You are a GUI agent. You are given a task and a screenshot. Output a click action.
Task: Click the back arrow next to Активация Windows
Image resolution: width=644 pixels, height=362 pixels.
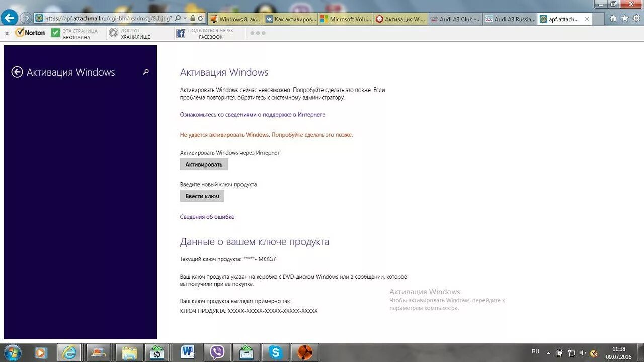tap(17, 72)
